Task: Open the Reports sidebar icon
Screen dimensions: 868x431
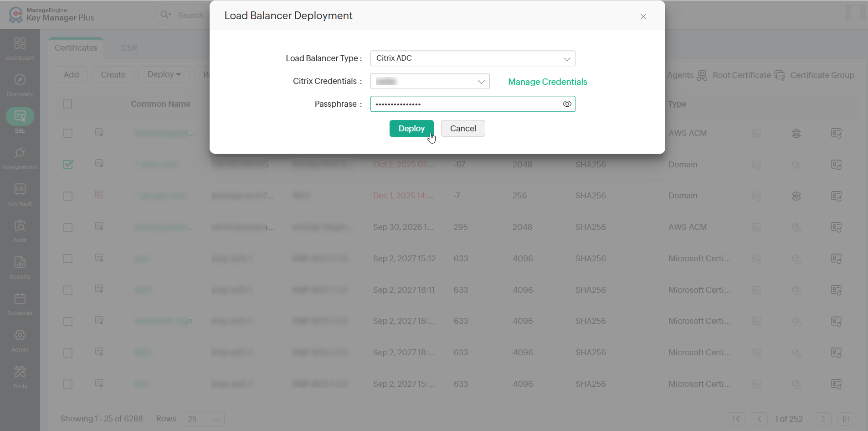Action: point(20,262)
